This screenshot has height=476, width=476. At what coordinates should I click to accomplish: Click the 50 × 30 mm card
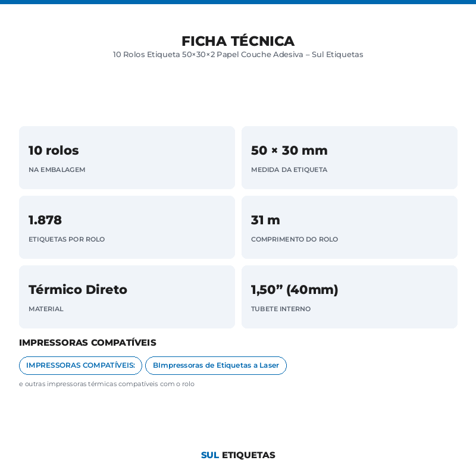(349, 158)
